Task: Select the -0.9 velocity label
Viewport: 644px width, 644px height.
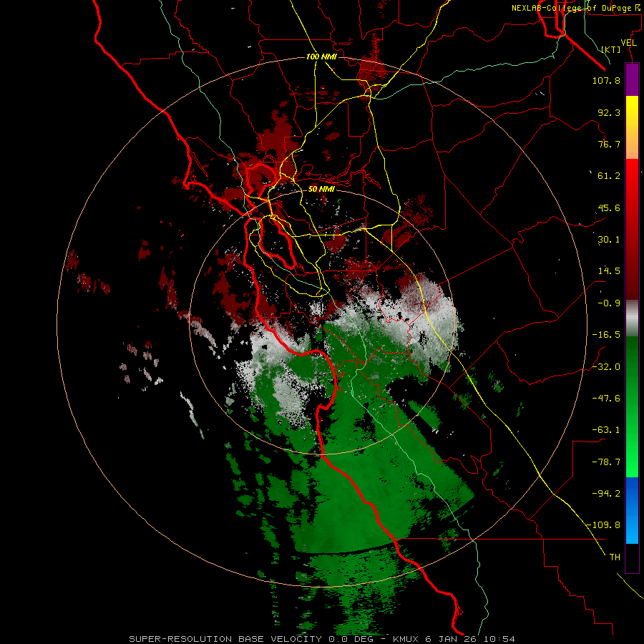Action: pos(609,303)
